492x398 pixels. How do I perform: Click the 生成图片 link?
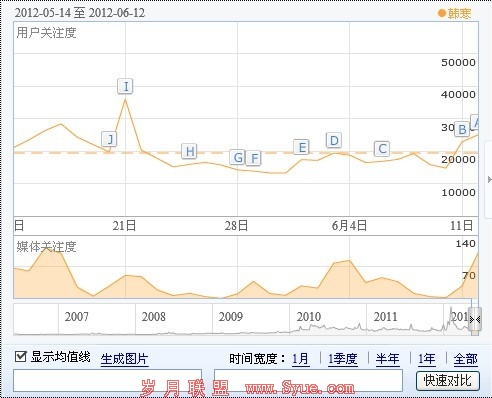point(124,359)
